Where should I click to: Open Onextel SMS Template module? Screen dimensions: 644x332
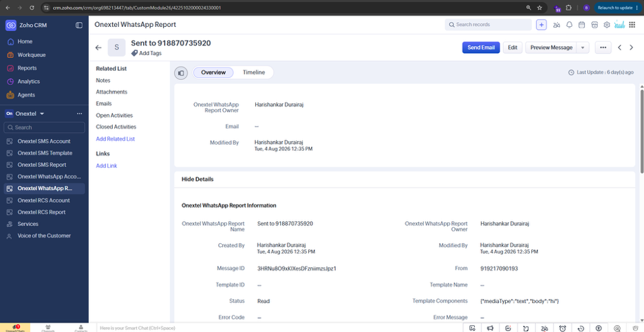pos(44,153)
